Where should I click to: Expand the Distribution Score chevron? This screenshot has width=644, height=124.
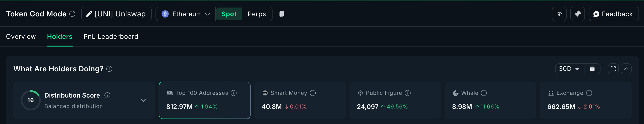(x=143, y=100)
